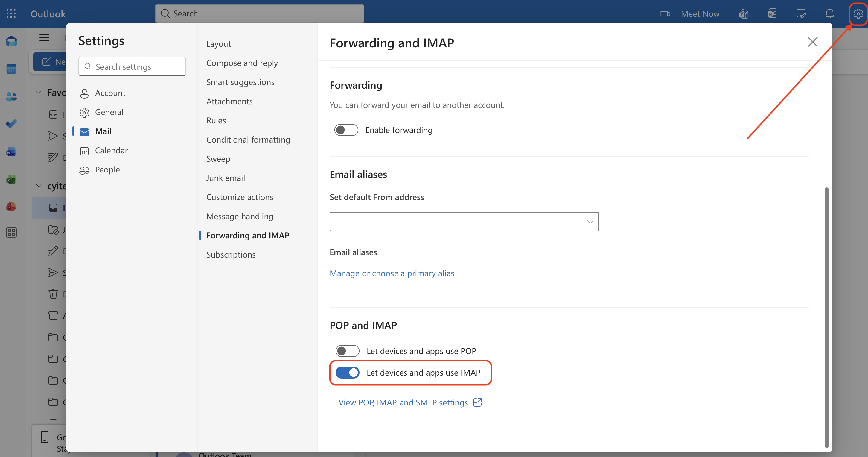Open the default From address dropdown

click(x=464, y=222)
